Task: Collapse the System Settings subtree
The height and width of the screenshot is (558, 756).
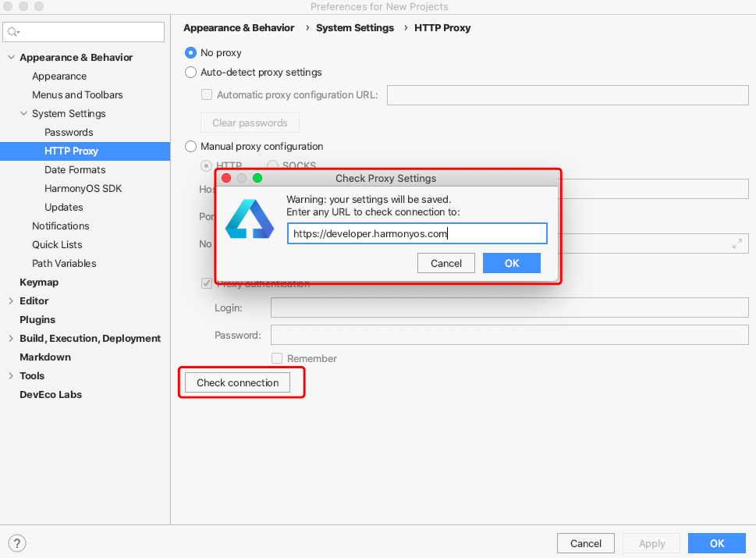Action: [x=23, y=113]
